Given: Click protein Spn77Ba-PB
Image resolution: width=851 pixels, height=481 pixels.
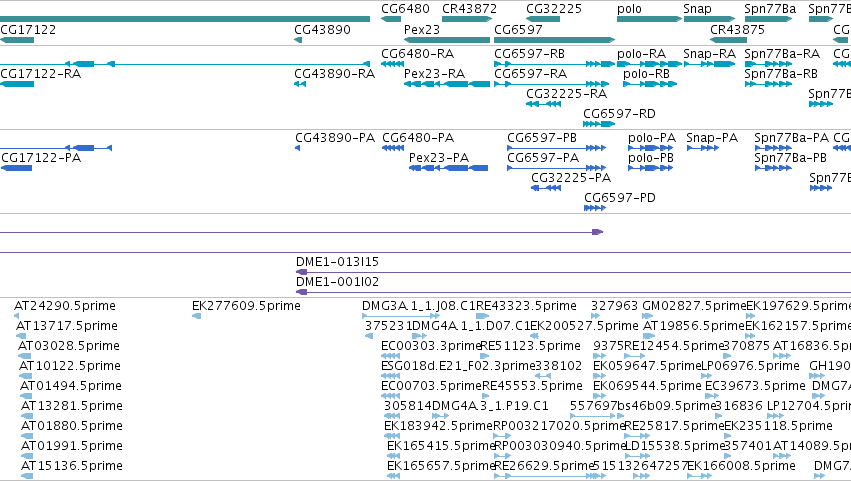Looking at the screenshot, I should 791,158.
